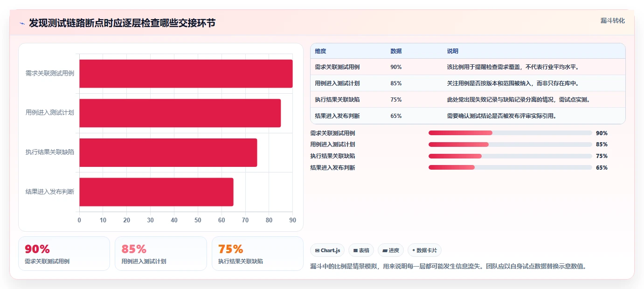The height and width of the screenshot is (289, 644).
Task: Click the 75% stat card
Action: click(x=257, y=254)
